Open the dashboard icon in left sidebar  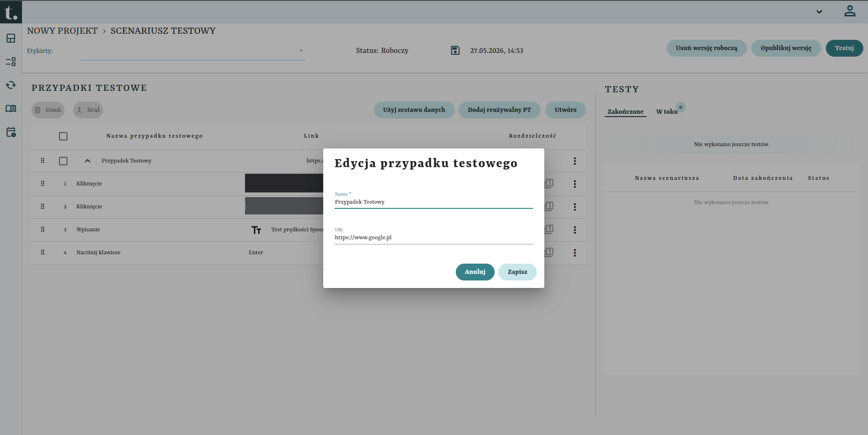pos(11,38)
